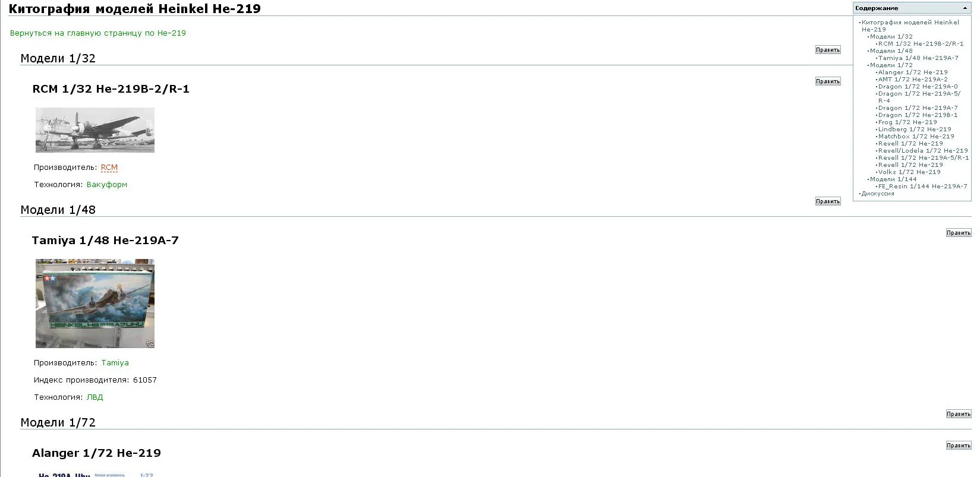Screen dimensions: 980x477
Task: Open the Вакуформ technology link
Action: (x=107, y=185)
